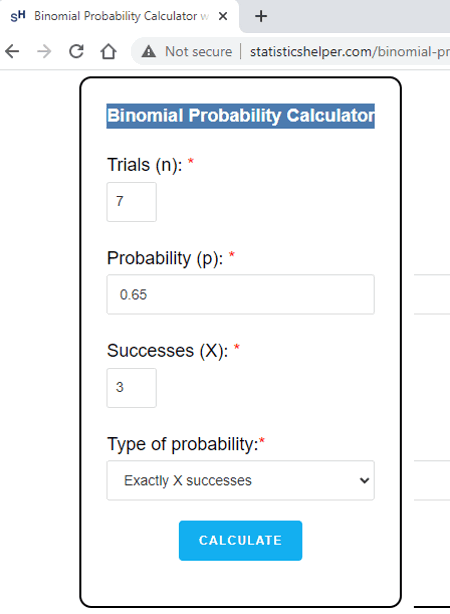The height and width of the screenshot is (614, 450).
Task: Click the CALCULATE button
Action: (x=240, y=540)
